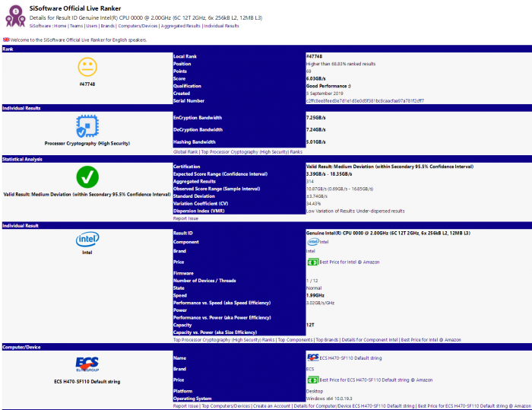Open Computers/Devices in the top navigation

pos(138,26)
